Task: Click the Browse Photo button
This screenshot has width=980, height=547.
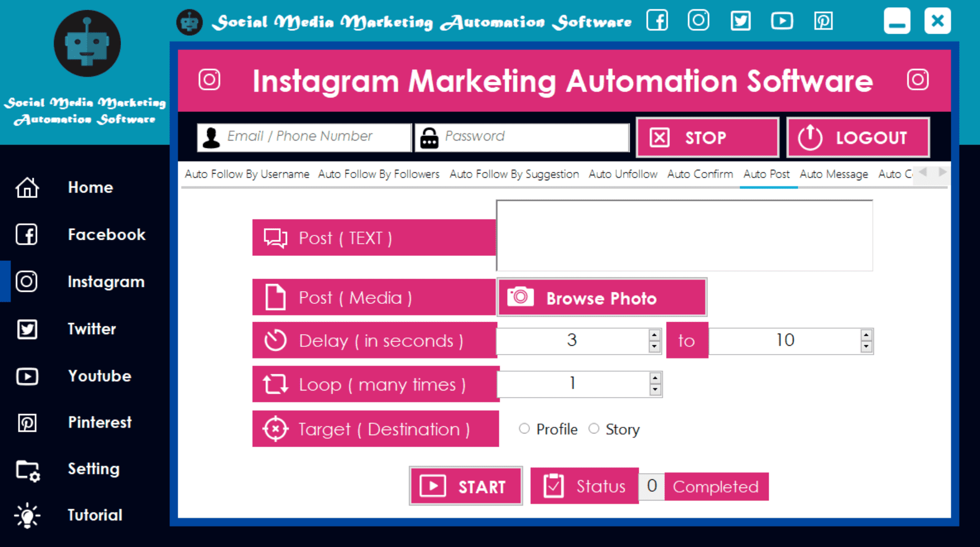Action: pos(601,298)
